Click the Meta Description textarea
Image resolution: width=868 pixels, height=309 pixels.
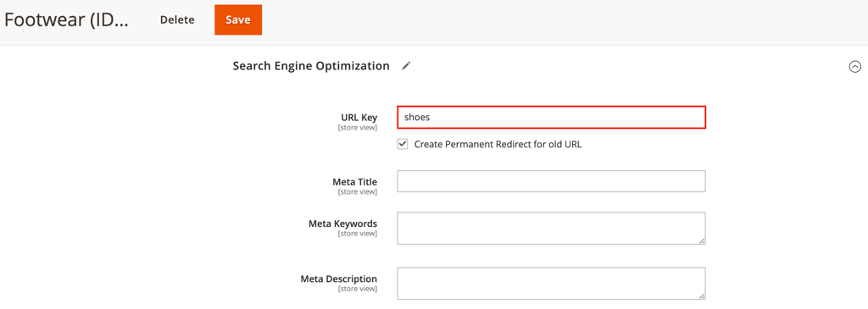point(551,284)
